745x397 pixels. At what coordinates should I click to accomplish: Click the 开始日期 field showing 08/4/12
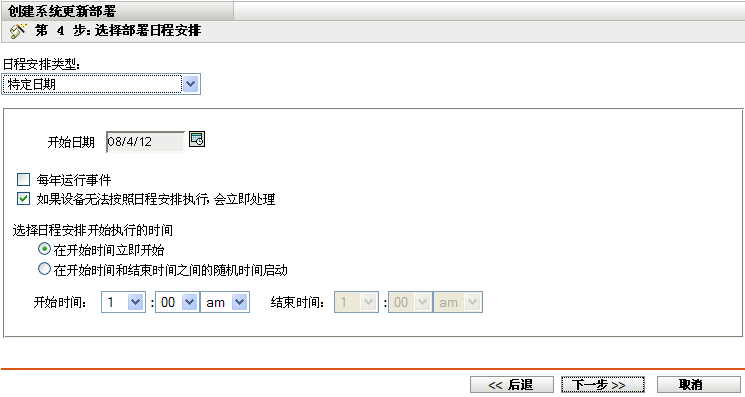click(x=145, y=142)
